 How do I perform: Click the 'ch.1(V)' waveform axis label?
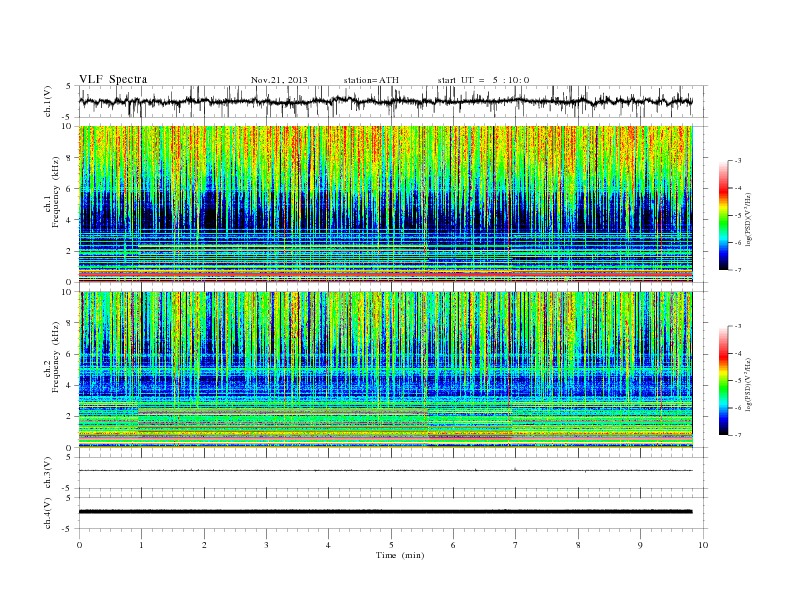pyautogui.click(x=48, y=101)
